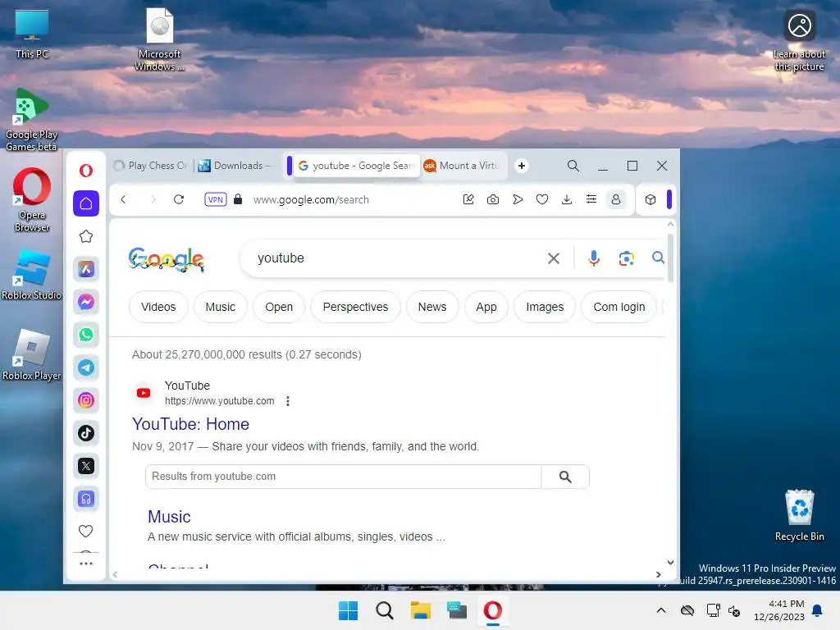Select the Images filter chip
This screenshot has width=840, height=630.
click(x=545, y=307)
